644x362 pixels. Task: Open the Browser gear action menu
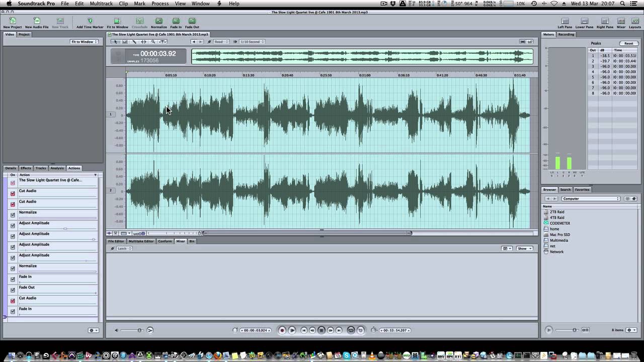click(x=631, y=330)
